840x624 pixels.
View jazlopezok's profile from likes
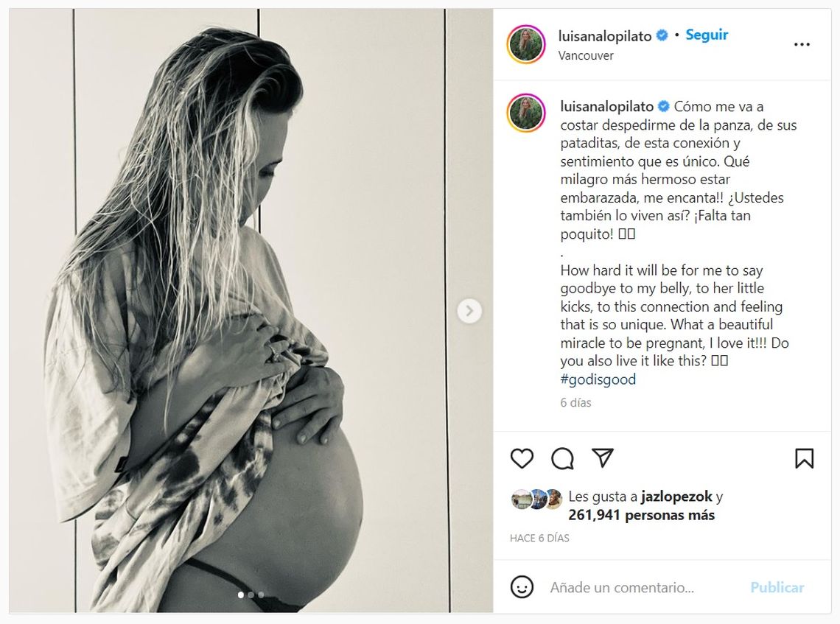(676, 497)
